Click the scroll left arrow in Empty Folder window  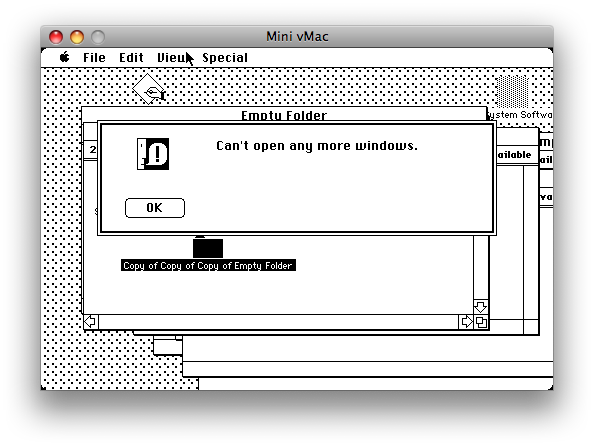tap(91, 322)
